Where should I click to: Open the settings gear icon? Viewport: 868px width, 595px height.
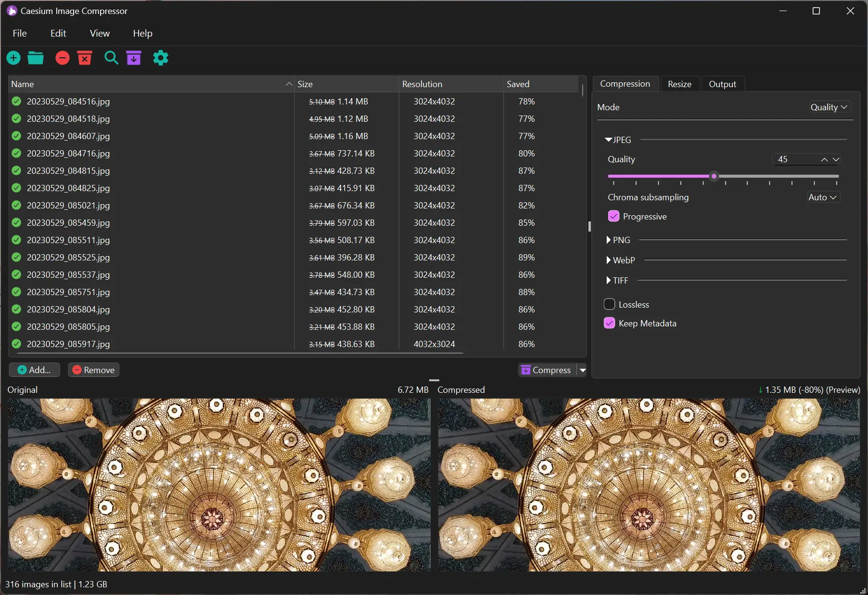tap(160, 58)
